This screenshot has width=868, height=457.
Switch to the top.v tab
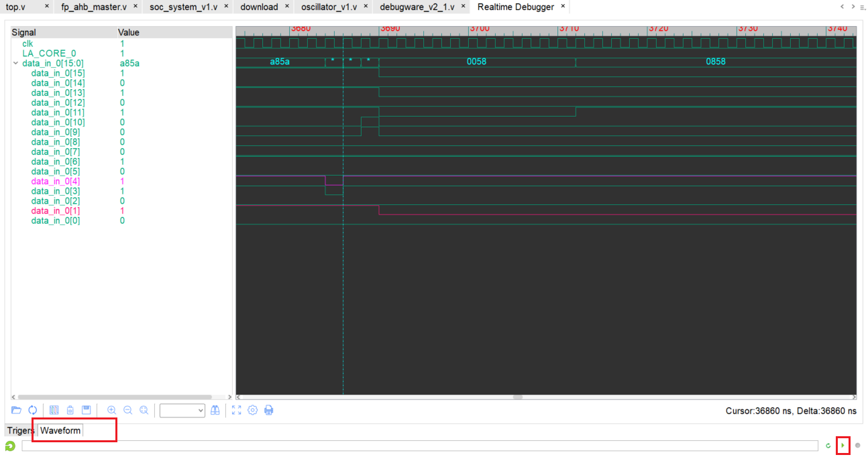tap(15, 7)
